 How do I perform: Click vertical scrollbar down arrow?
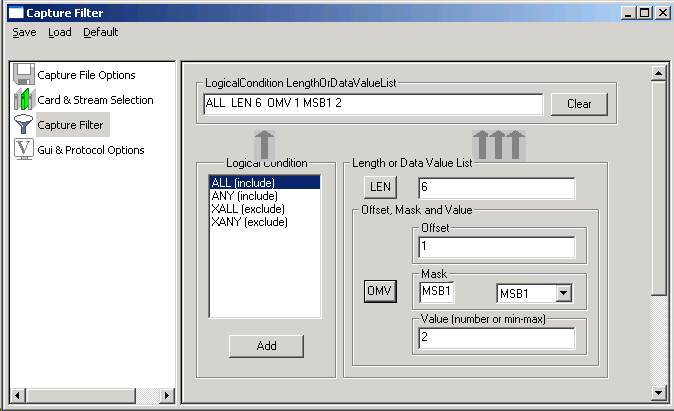point(658,393)
